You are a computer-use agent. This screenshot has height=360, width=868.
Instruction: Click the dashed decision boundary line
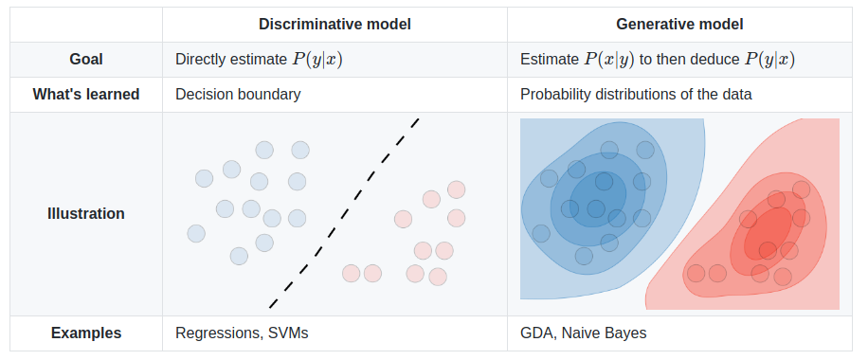click(344, 212)
